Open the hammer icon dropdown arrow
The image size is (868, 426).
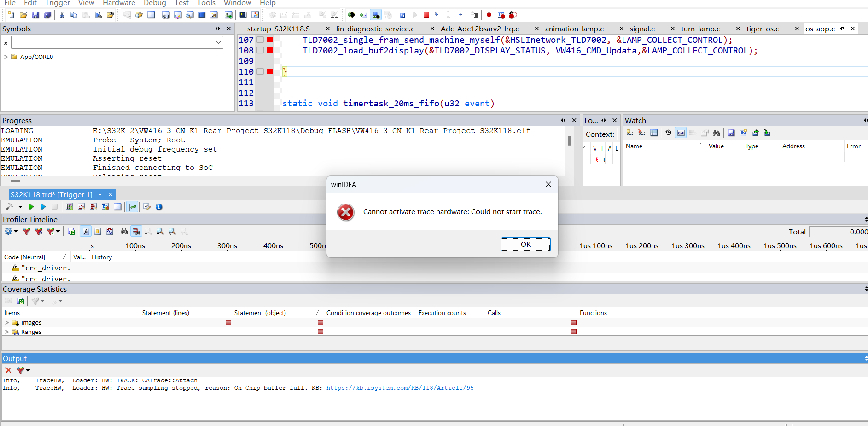(20, 207)
